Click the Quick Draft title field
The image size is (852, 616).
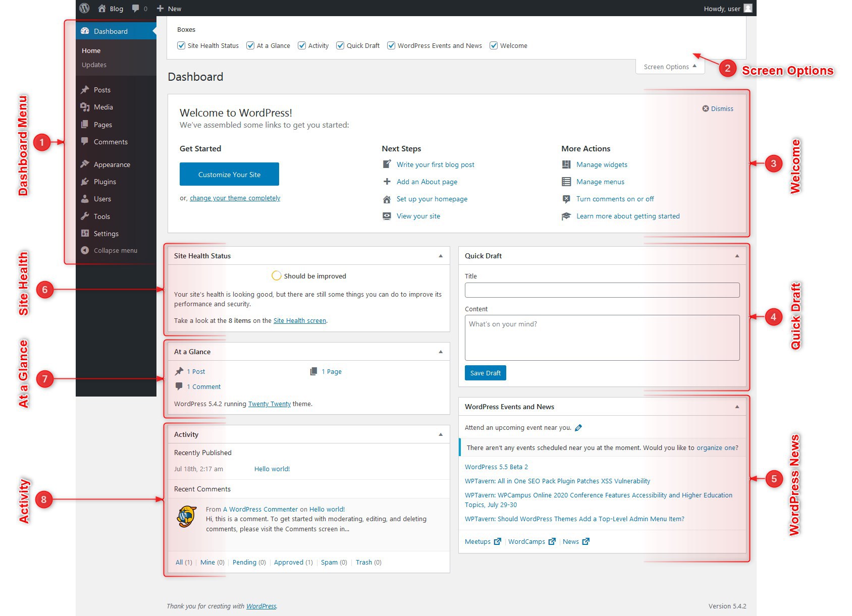[x=601, y=290]
